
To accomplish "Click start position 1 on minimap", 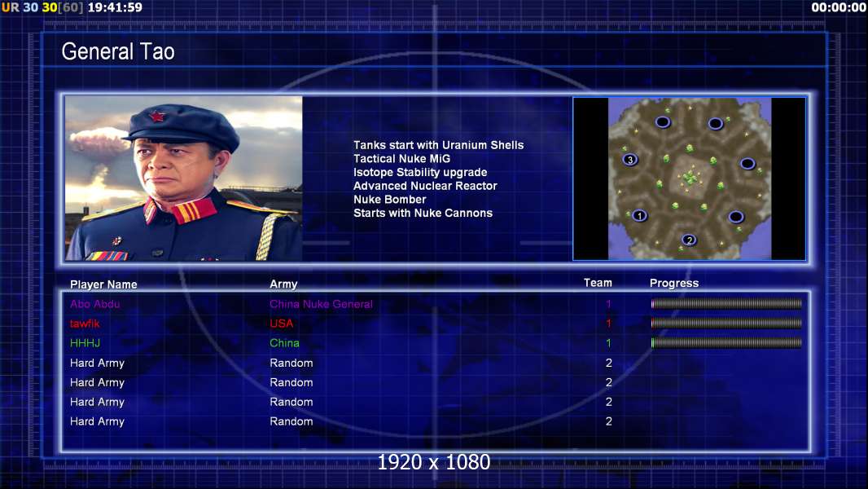I will (639, 215).
